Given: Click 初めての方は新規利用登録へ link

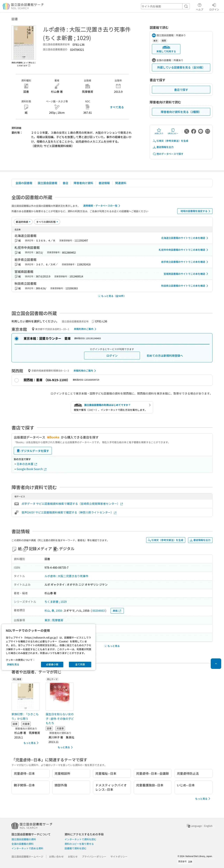Looking at the screenshot, I should tap(165, 356).
